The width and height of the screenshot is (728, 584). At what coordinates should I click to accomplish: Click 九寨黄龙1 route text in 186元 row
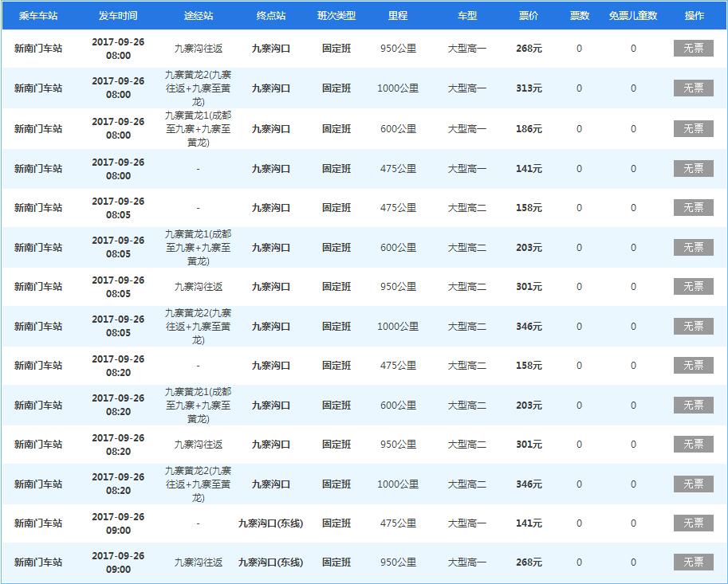199,128
